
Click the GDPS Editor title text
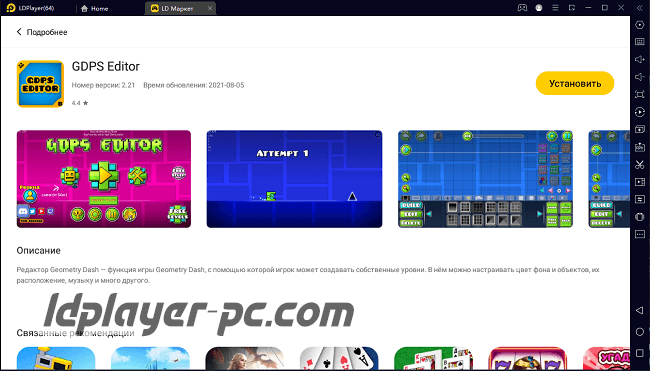tap(106, 66)
